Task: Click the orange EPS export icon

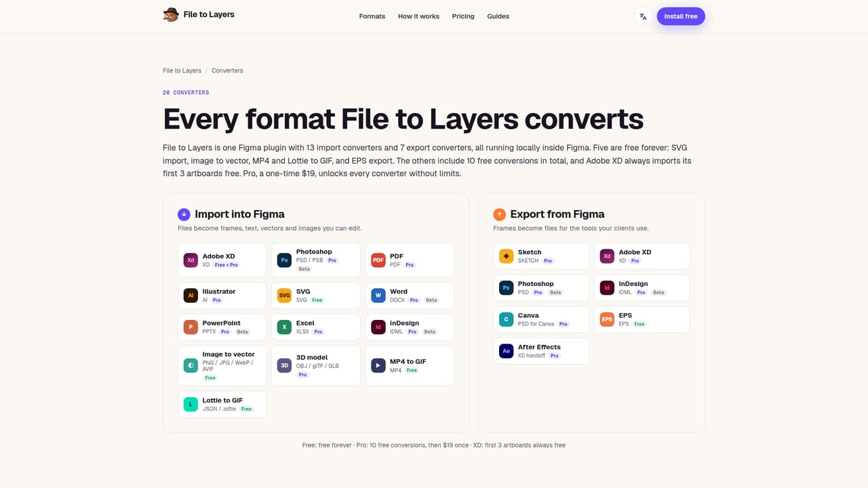Action: click(x=608, y=319)
